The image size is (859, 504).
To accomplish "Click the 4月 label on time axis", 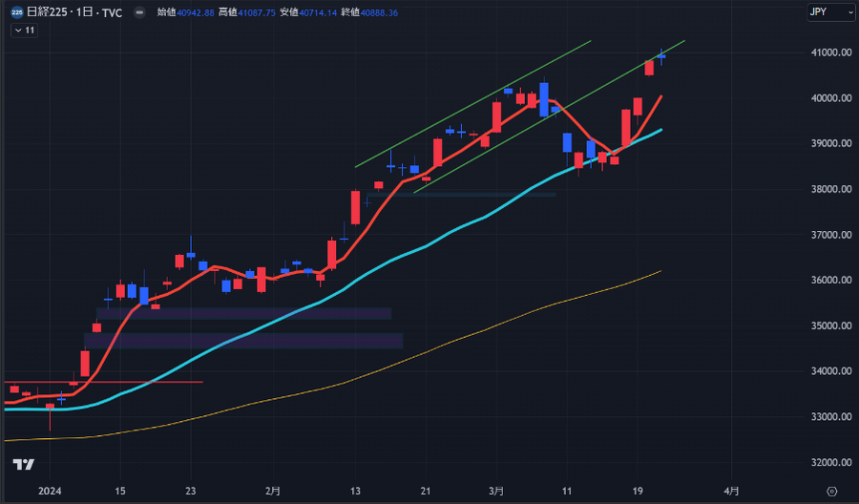I will pos(730,491).
